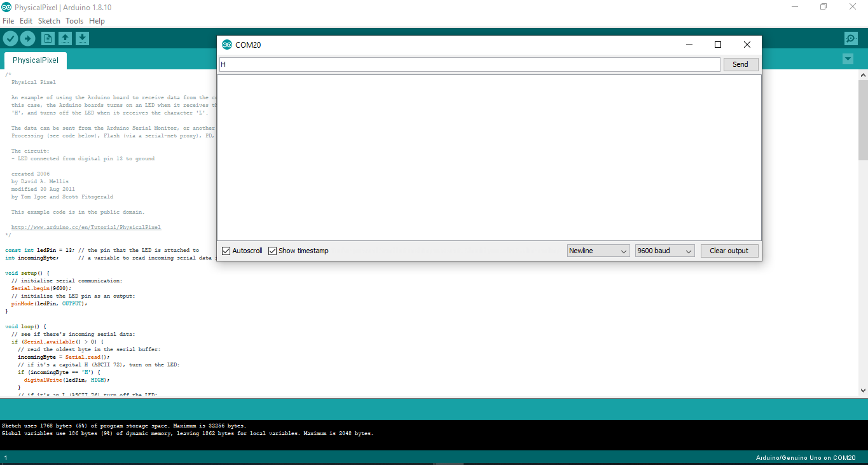Click the line number 1 in status bar
This screenshot has height=465, width=868.
click(x=6, y=458)
